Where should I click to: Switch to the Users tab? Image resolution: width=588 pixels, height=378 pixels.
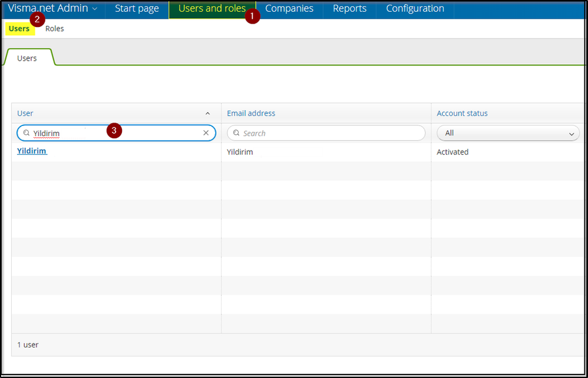27,58
